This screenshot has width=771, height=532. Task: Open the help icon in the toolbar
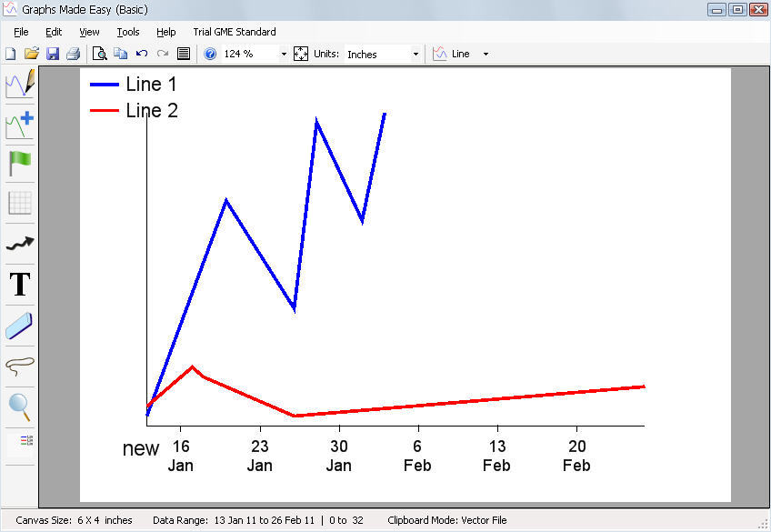point(209,54)
